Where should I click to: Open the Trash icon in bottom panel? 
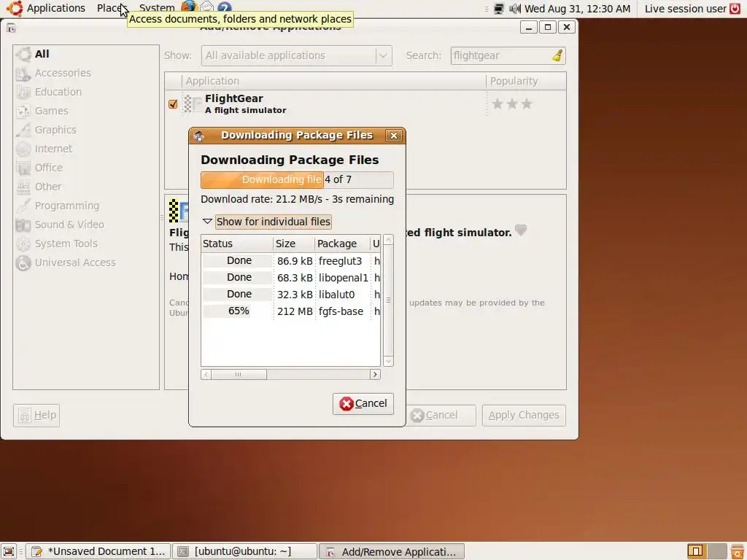point(737,551)
